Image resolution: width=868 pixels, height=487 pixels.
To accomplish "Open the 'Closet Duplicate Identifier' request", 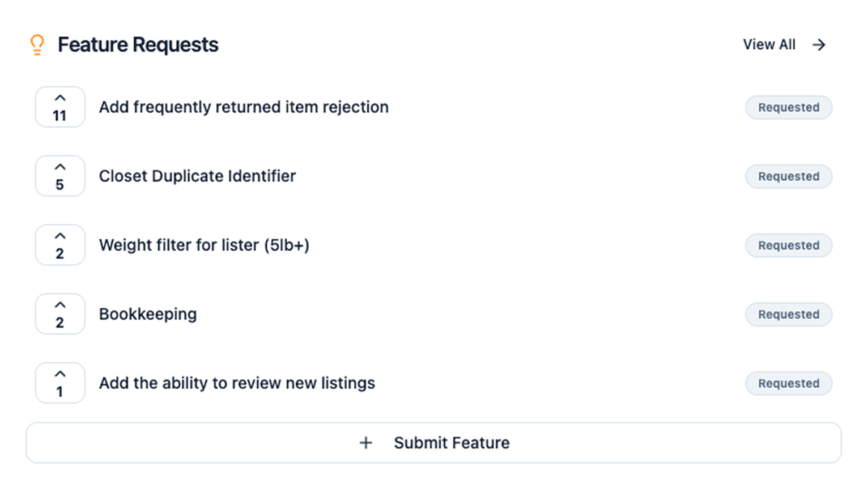I will click(x=197, y=176).
